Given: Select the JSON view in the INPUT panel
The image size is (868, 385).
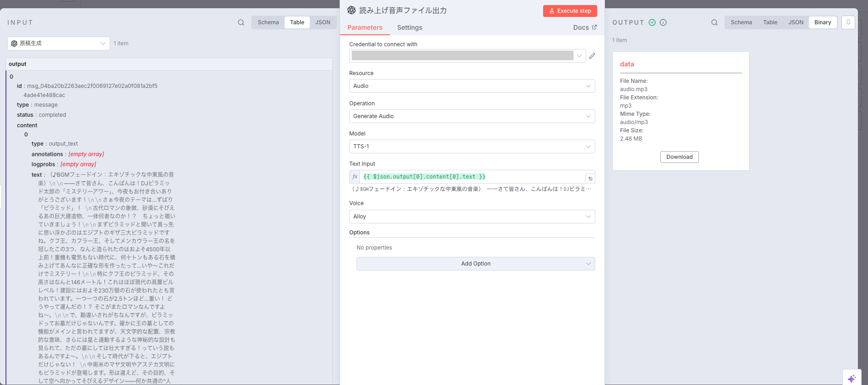Looking at the screenshot, I should (323, 22).
